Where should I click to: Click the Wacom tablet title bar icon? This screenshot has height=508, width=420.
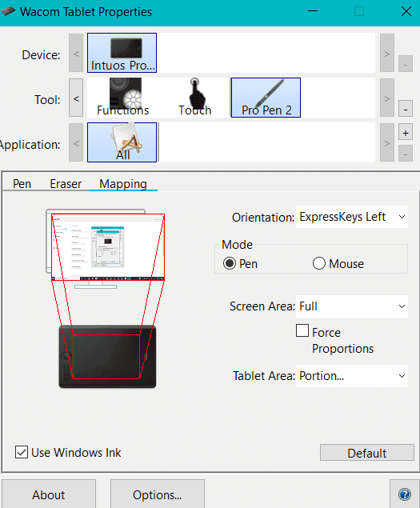pos(8,12)
